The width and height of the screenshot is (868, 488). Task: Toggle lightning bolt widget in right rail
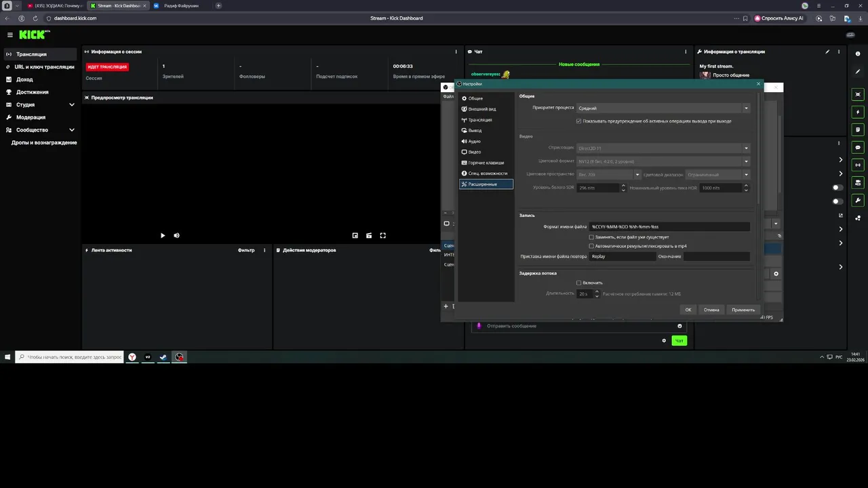point(859,112)
